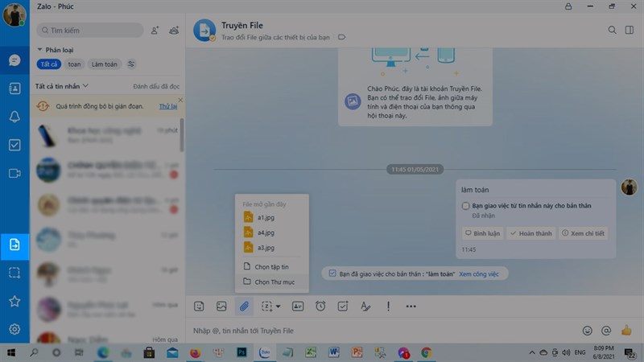Open the To-Do checkmark icon in sidebar

(14, 145)
